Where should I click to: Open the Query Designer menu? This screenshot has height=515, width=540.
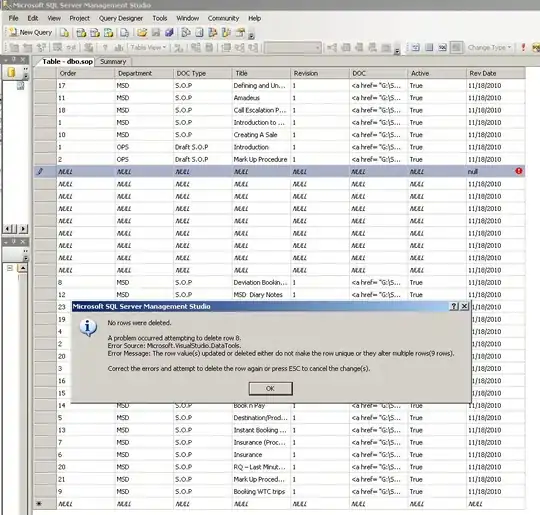tap(121, 18)
